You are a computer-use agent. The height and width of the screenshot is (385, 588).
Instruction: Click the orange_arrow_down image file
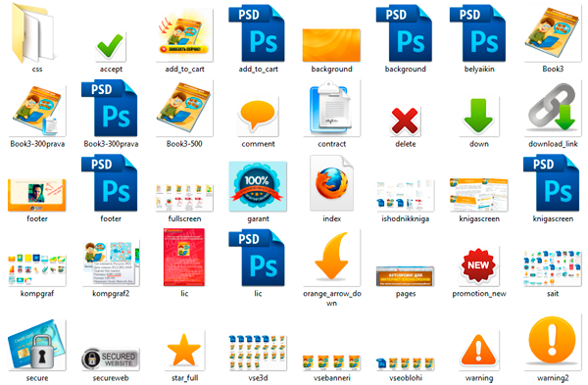click(331, 258)
